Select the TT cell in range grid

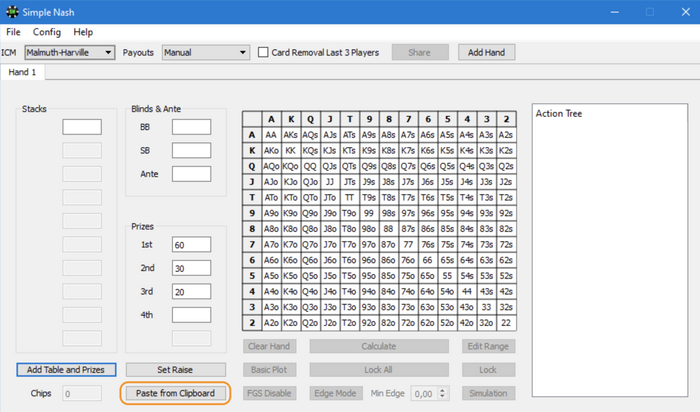(x=349, y=197)
